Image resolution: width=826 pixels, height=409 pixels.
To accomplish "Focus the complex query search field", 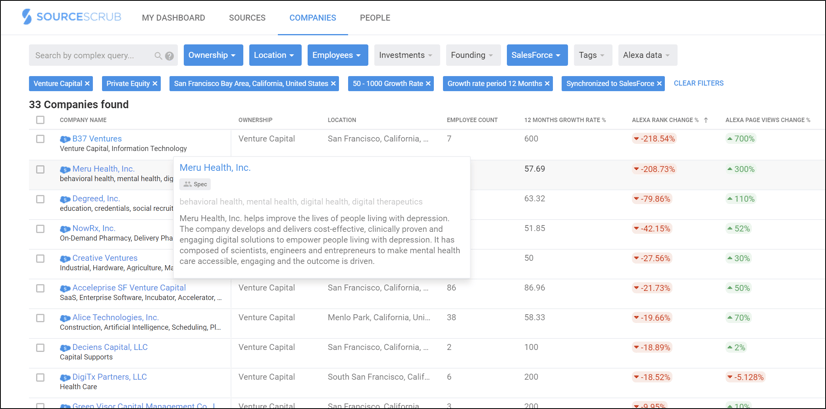I will (x=90, y=56).
